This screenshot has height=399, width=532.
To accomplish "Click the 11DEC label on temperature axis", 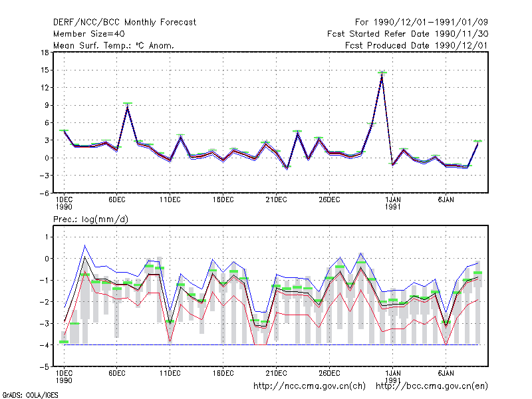I will 170,200.
